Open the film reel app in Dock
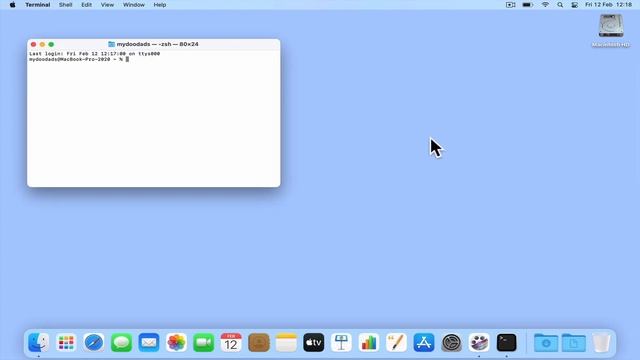640x360 pixels. [x=479, y=342]
